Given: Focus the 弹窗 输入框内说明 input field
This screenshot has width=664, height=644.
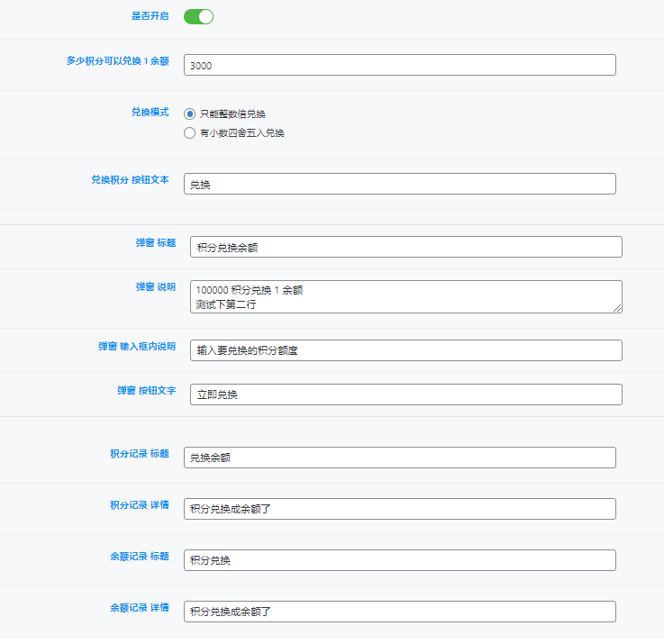Looking at the screenshot, I should (x=405, y=350).
